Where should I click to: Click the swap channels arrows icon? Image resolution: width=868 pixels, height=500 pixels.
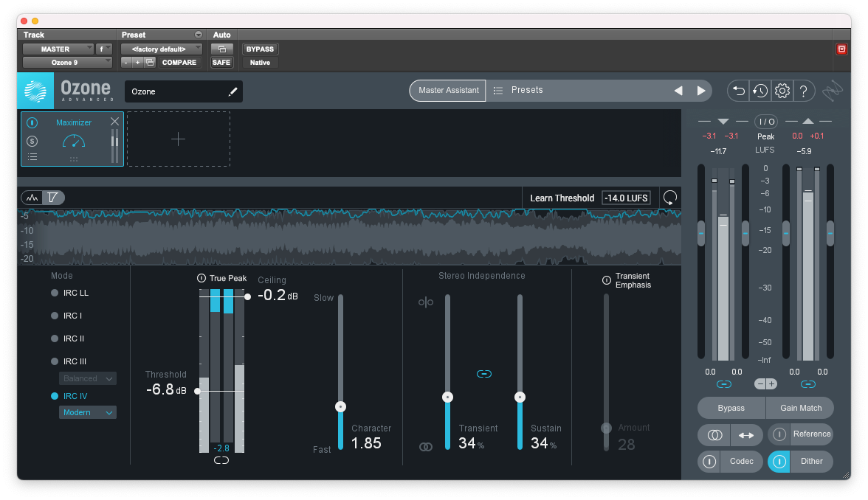click(746, 435)
